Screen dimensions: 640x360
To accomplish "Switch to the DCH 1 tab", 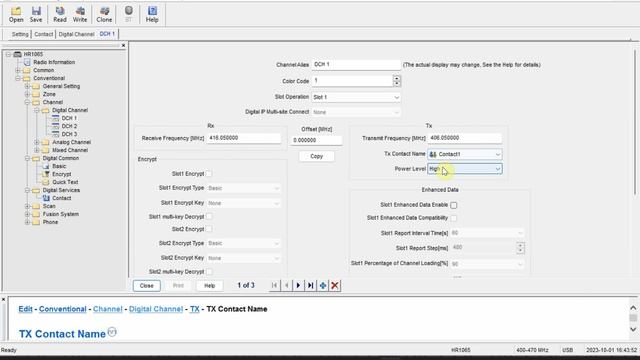I will (107, 34).
